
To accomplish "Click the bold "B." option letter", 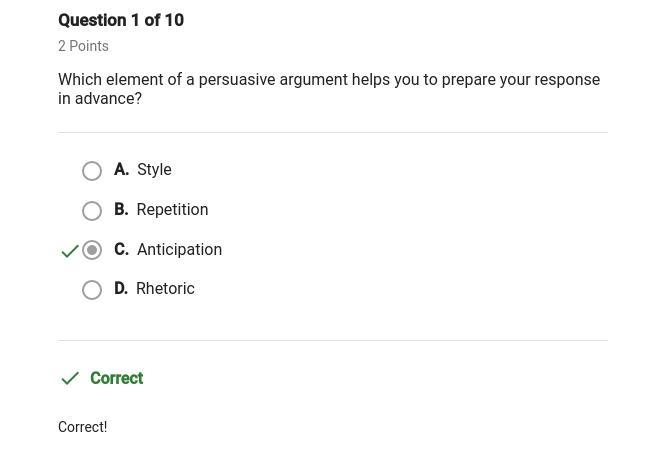I will click(x=121, y=210).
